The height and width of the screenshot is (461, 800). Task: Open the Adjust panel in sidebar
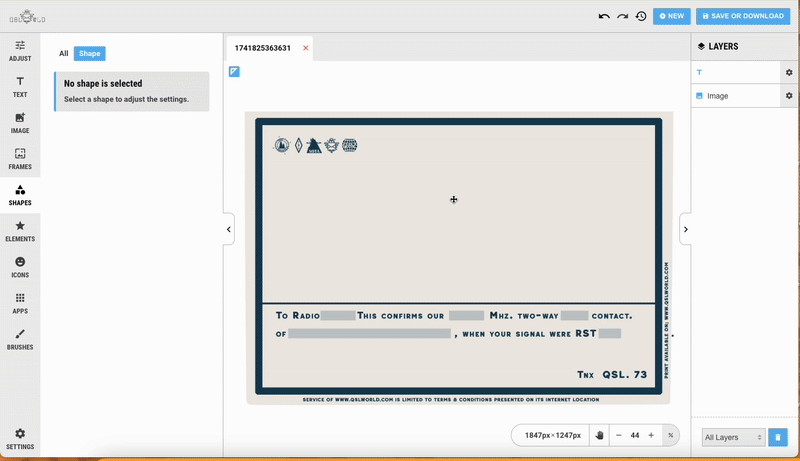[x=20, y=51]
